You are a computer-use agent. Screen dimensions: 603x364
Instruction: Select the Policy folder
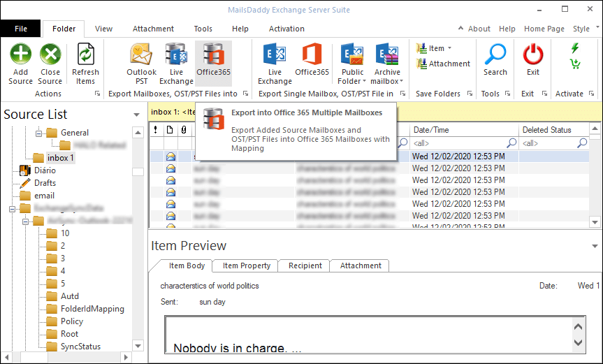pos(71,321)
